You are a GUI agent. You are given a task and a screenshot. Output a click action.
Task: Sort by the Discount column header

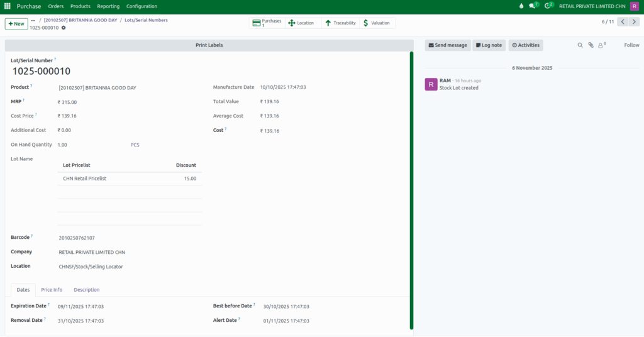[186, 165]
